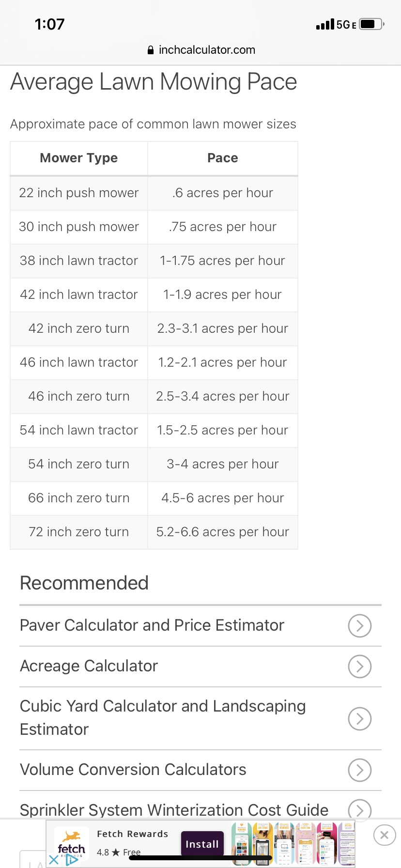The image size is (401, 868).
Task: Open Paver Calculator and Price Estimator link
Action: 152,625
